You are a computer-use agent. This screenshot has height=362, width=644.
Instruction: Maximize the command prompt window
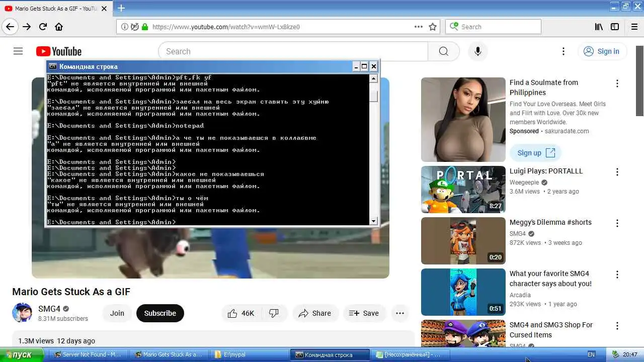tap(364, 66)
